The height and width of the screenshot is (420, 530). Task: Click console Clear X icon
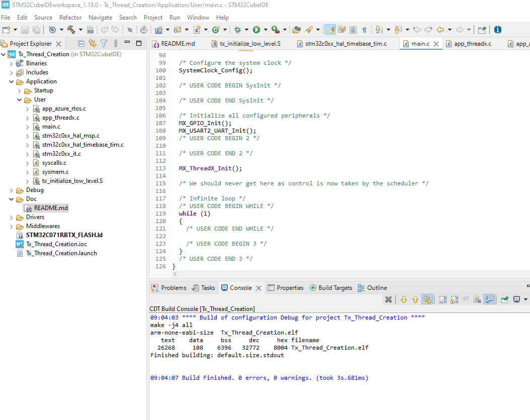388,299
